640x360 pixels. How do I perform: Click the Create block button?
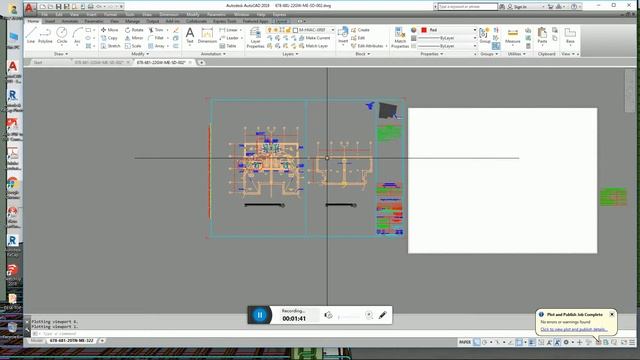point(360,30)
